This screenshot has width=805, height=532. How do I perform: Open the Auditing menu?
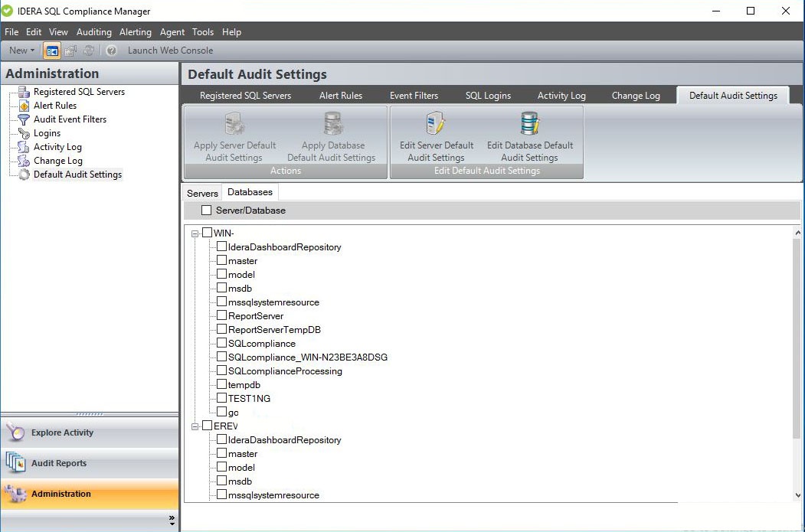tap(93, 32)
